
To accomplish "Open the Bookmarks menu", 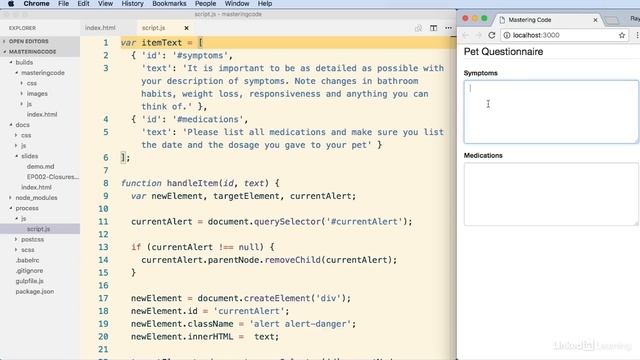I will point(169,4).
